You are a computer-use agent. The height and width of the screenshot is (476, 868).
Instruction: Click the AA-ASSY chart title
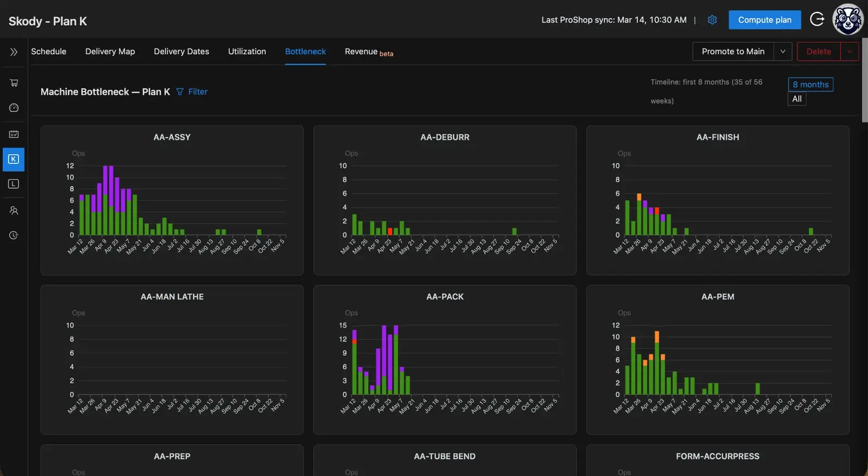click(172, 137)
